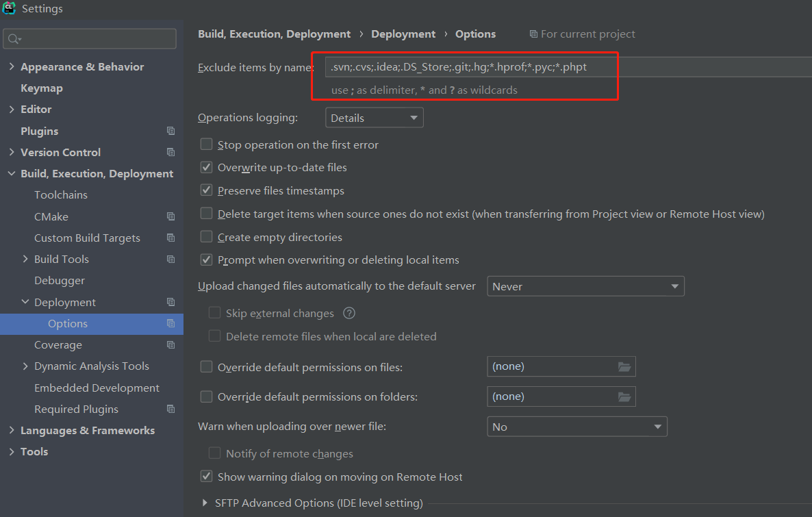Screen dimensions: 812x517
Task: Click the help question mark near Skip external changes
Action: [x=349, y=313]
